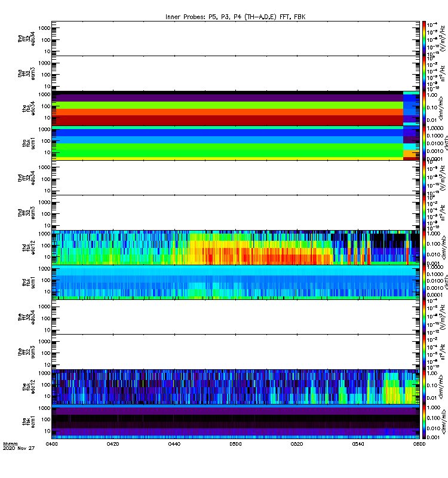The image size is (448, 478).
Task: Select the 'tha fbk edc34' panel label
Action: coord(29,108)
